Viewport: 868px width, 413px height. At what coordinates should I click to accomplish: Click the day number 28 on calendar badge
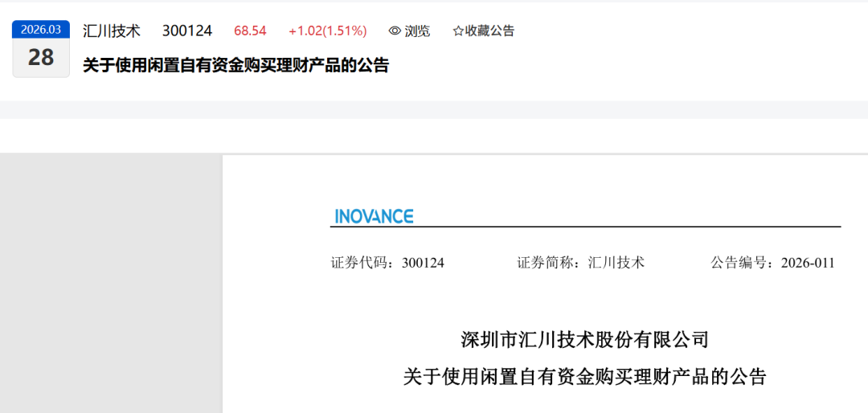[x=41, y=58]
